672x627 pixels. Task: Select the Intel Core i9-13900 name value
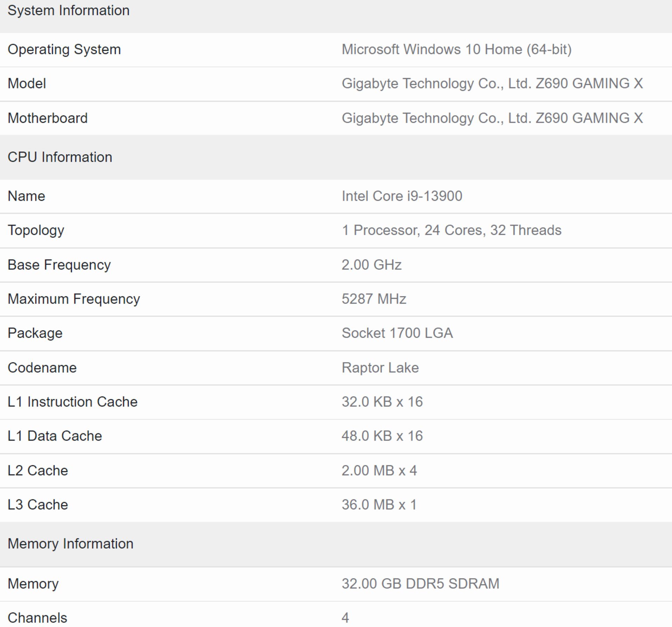401,196
